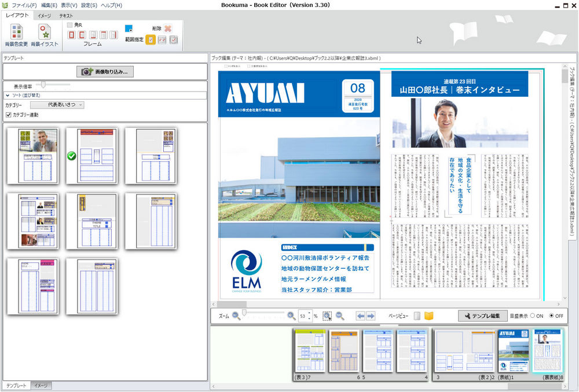
Task: Open the ファイル(F) menu
Action: click(24, 5)
